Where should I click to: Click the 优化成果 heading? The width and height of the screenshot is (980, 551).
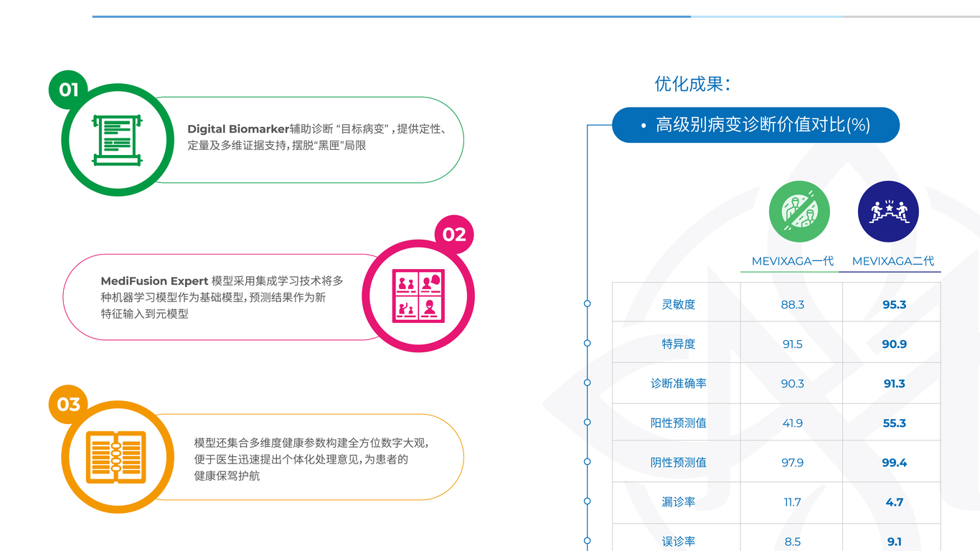point(692,84)
